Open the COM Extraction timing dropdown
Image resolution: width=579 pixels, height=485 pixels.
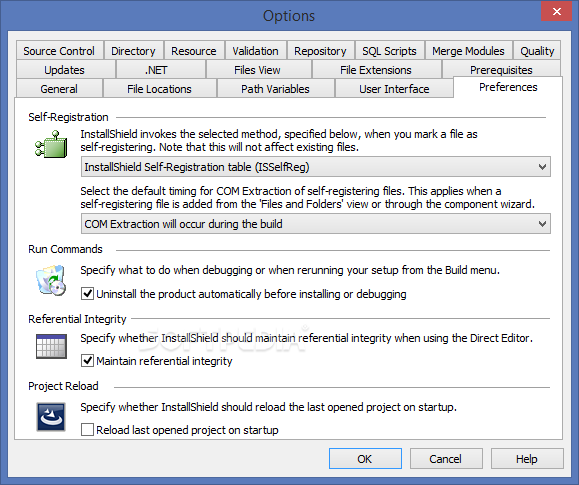tap(316, 224)
